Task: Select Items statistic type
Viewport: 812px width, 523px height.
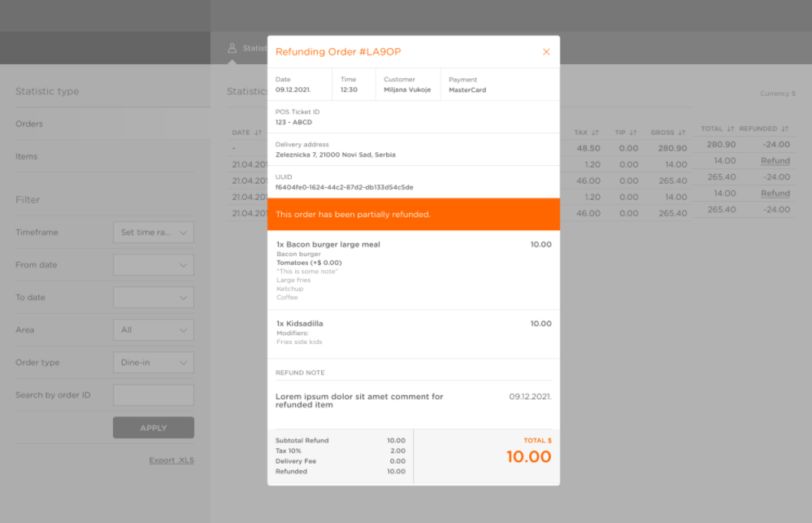Action: click(x=26, y=157)
